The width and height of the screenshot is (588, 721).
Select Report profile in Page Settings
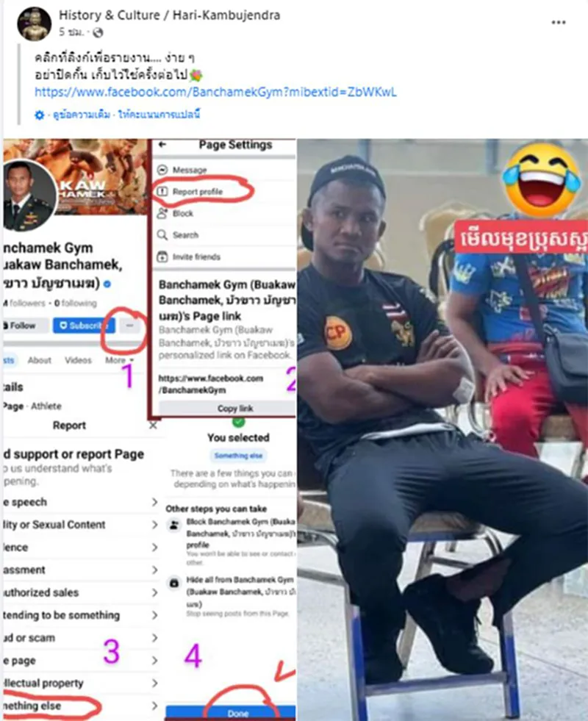click(x=197, y=192)
